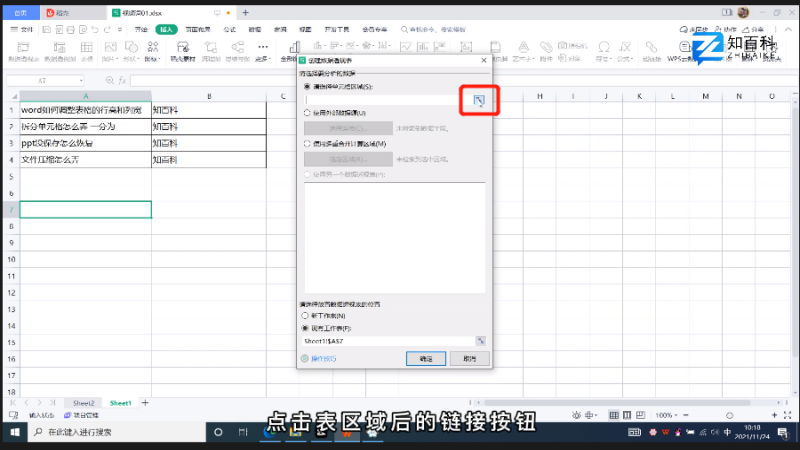
Task: Switch to the Sheet2 tab
Action: 84,402
